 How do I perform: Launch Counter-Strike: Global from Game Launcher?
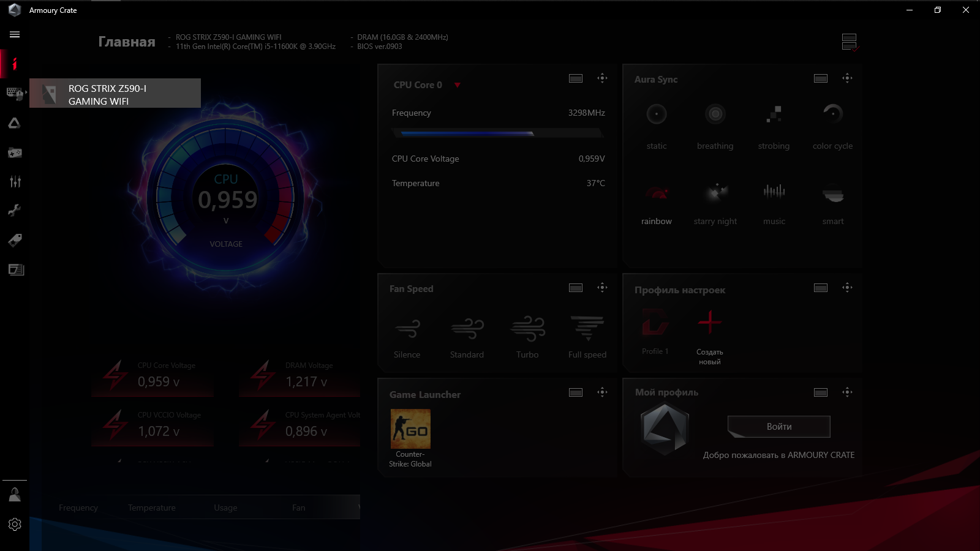click(x=410, y=428)
